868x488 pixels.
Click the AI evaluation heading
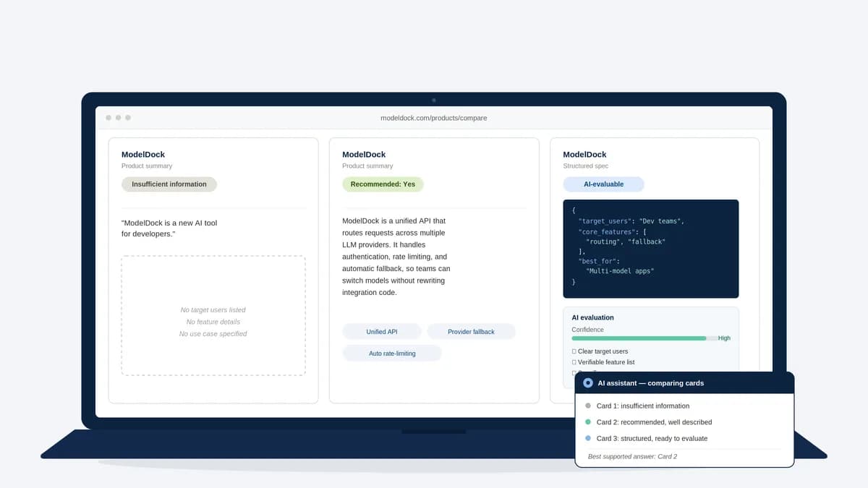coord(592,317)
